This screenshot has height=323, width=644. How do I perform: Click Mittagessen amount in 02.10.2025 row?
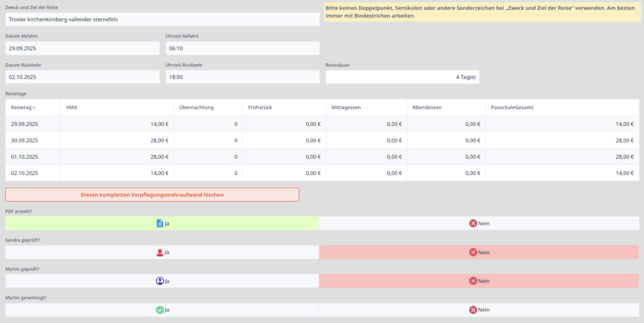point(367,173)
